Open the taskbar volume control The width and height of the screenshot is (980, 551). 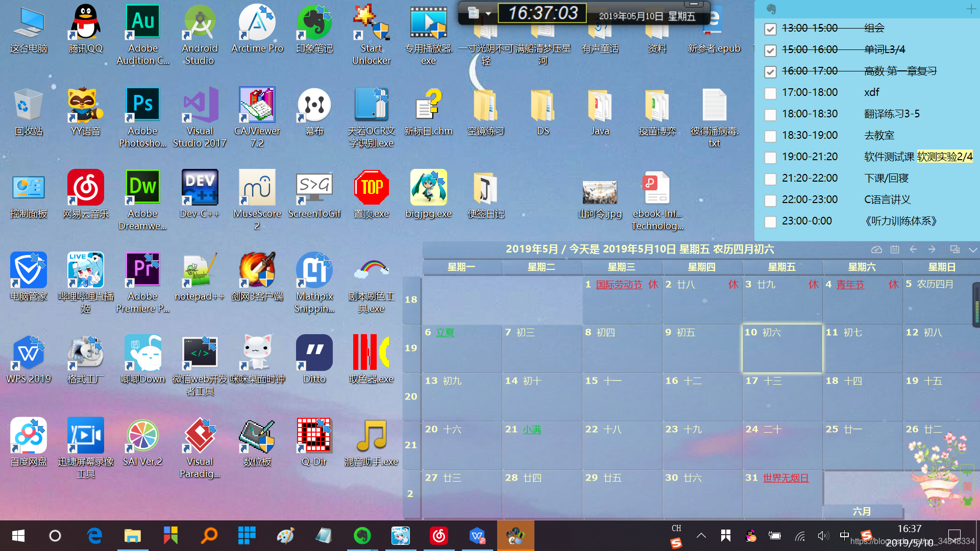pos(822,536)
